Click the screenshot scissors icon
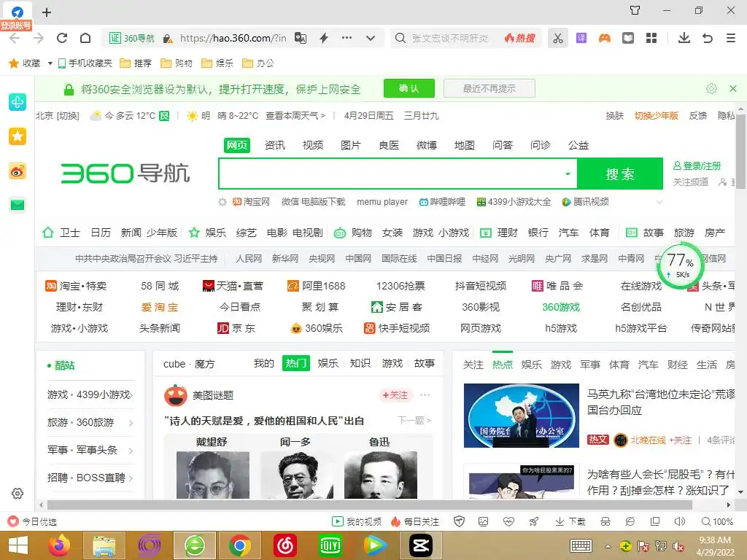This screenshot has height=560, width=747. 558,38
